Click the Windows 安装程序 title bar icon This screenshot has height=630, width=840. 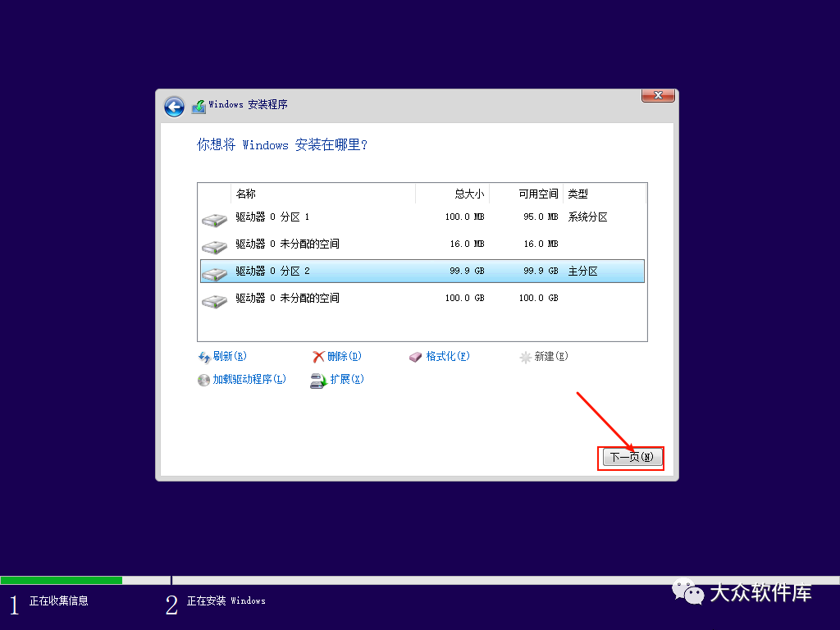pyautogui.click(x=198, y=106)
